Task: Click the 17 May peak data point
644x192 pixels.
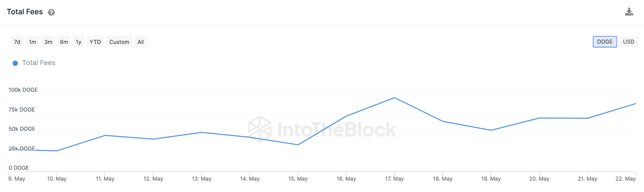Action: click(394, 98)
